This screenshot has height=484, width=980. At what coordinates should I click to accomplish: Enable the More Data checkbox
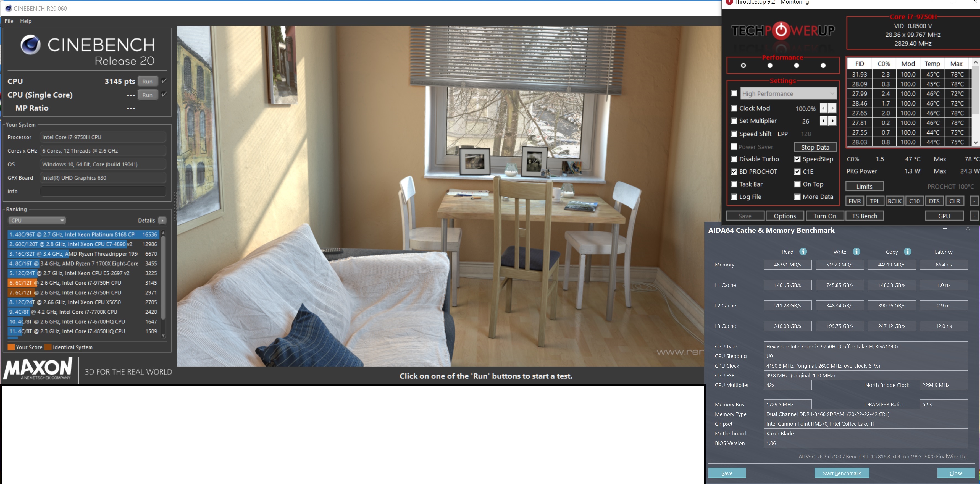click(x=797, y=197)
